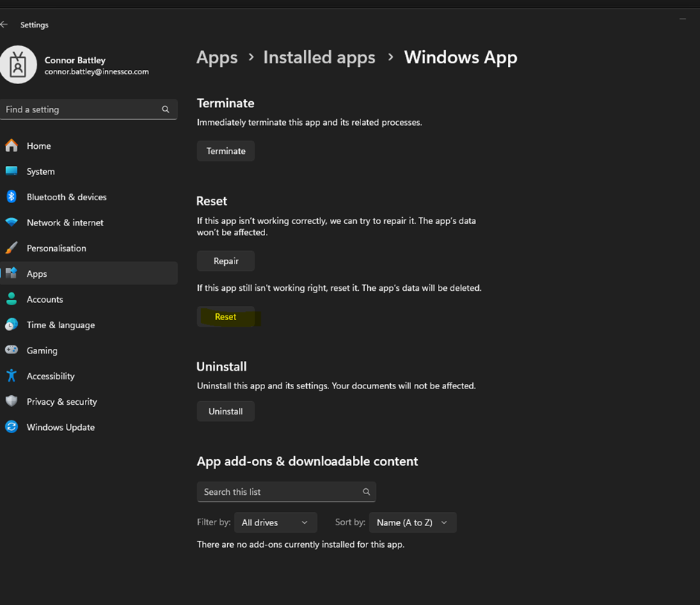700x605 pixels.
Task: Click the Home icon in sidebar
Action: (11, 146)
